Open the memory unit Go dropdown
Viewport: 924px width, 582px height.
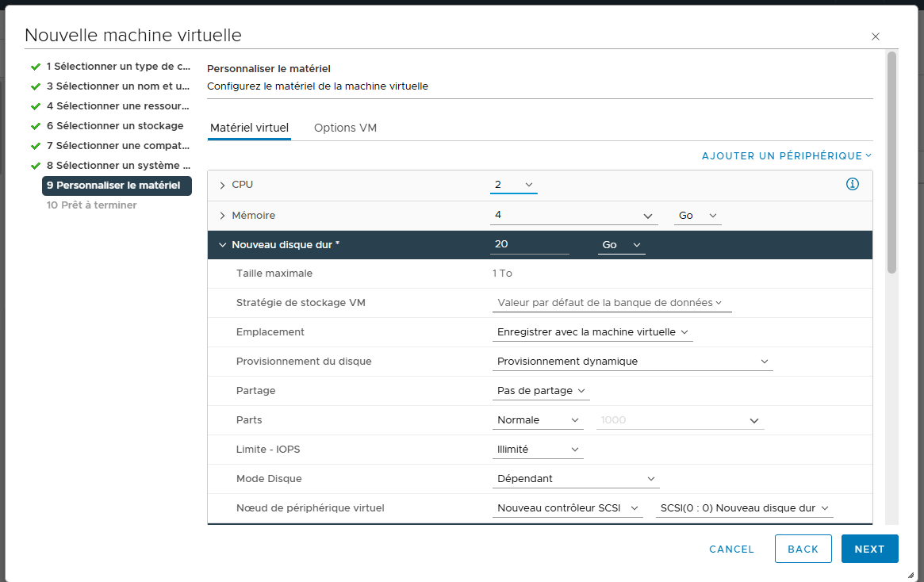tap(697, 216)
